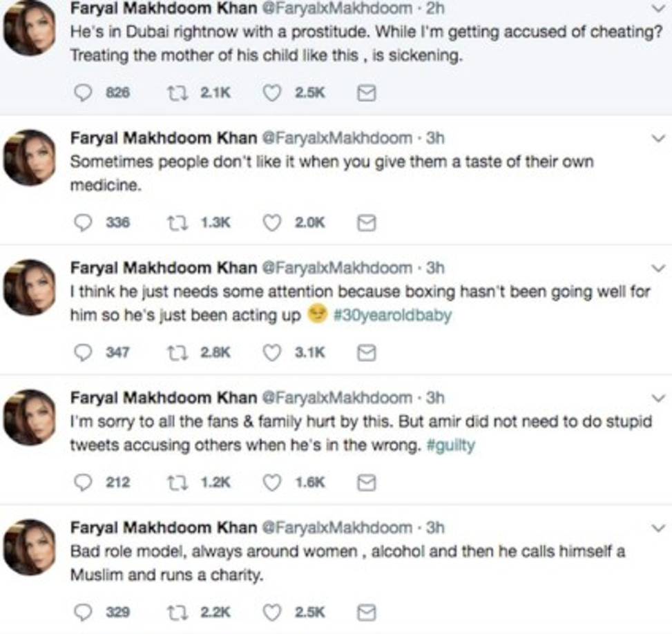The image size is (672, 634).
Task: Like the "Bad role model" tweet
Action: click(273, 612)
